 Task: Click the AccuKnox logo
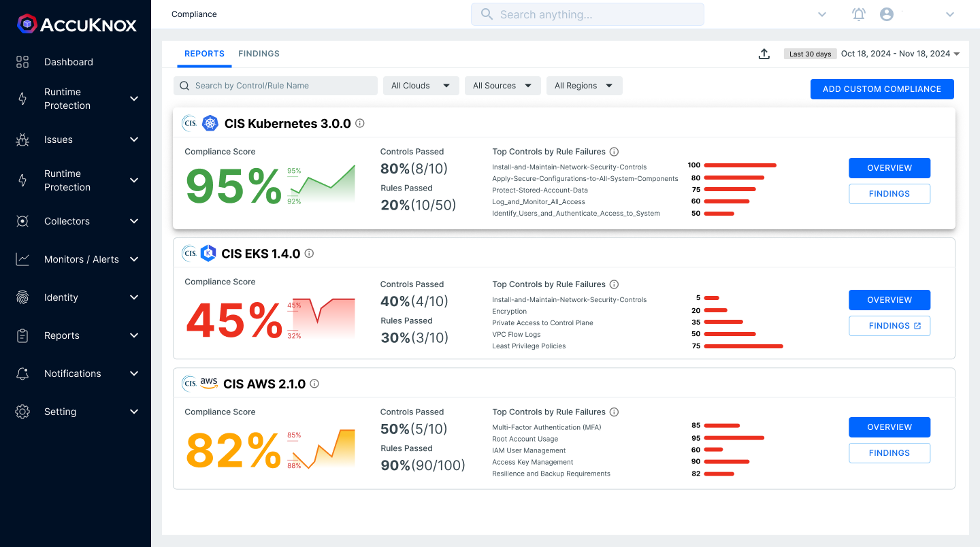[x=77, y=24]
